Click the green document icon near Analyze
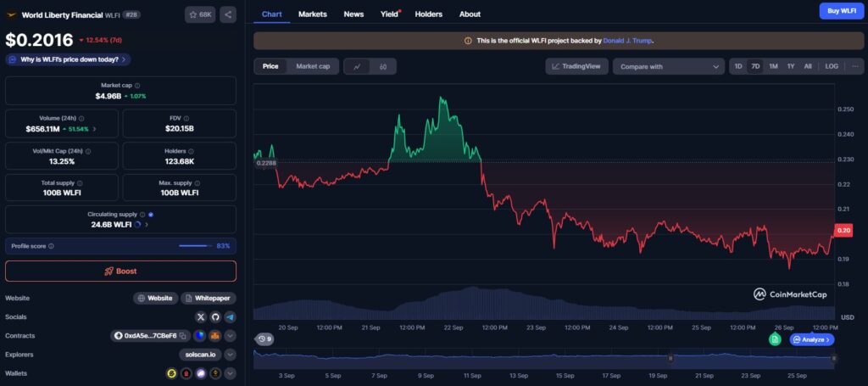The image size is (868, 386). point(775,339)
